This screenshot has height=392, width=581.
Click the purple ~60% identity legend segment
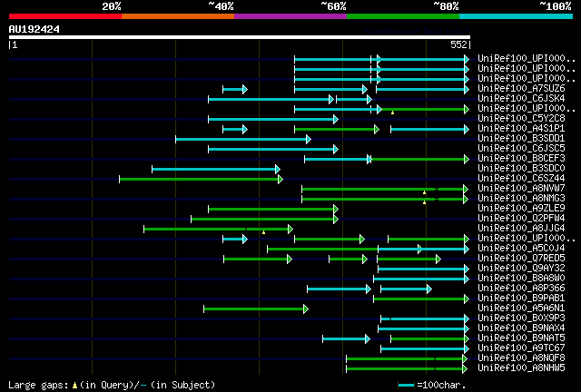click(x=290, y=16)
